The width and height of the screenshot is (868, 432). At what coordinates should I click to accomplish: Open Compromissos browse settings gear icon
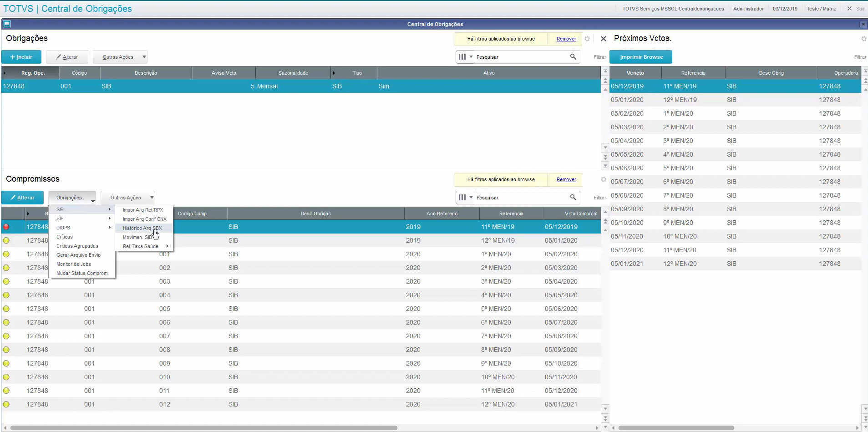pos(604,179)
